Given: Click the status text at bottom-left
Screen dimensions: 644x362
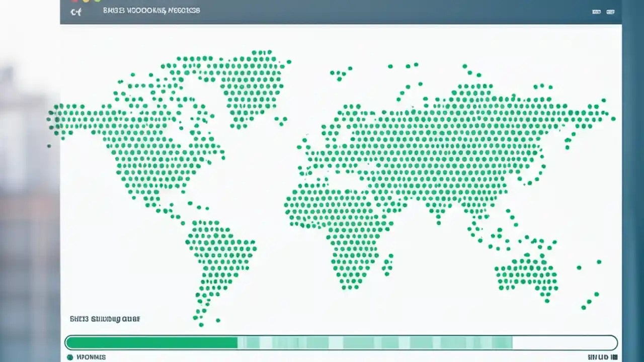Looking at the screenshot, I should (x=91, y=357).
